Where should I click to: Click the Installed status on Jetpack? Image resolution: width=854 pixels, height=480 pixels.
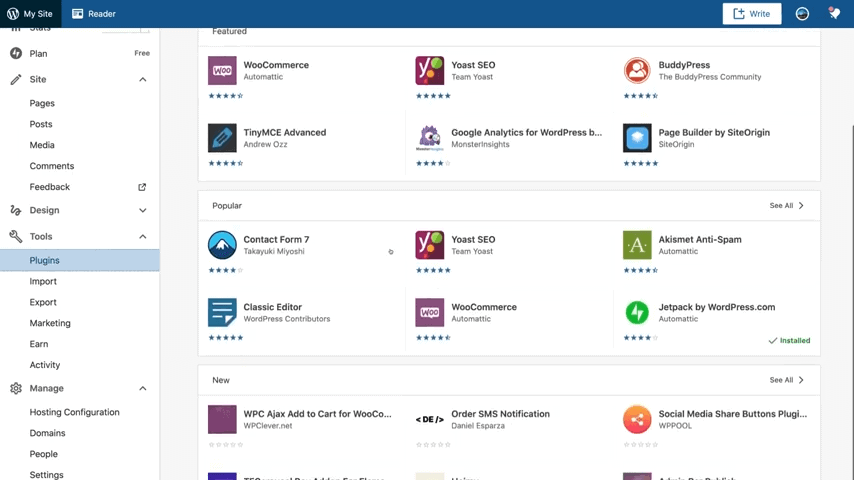tap(789, 341)
